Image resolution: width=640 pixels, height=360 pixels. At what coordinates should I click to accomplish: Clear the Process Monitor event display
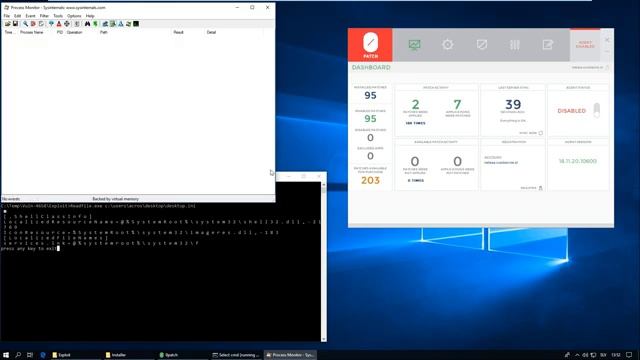click(41, 24)
